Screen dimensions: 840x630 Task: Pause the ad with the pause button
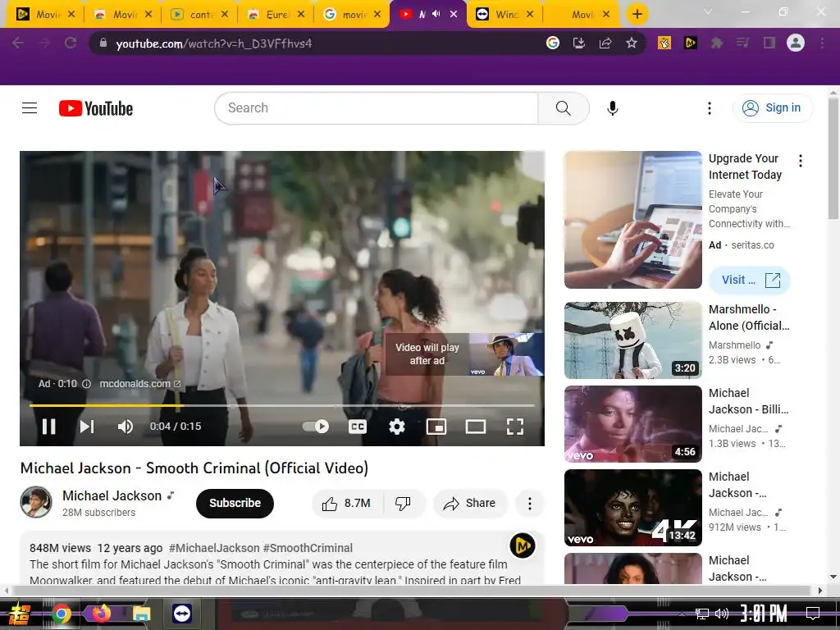[48, 427]
